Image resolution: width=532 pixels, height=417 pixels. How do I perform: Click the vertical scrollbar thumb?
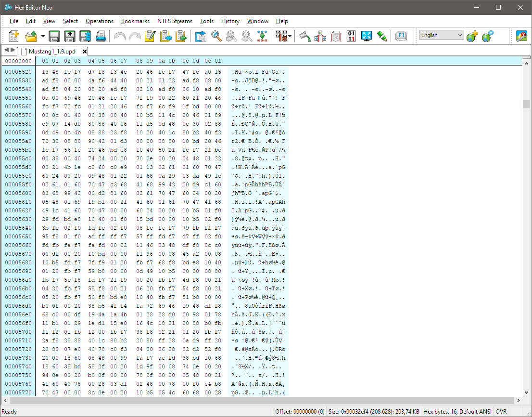click(527, 104)
